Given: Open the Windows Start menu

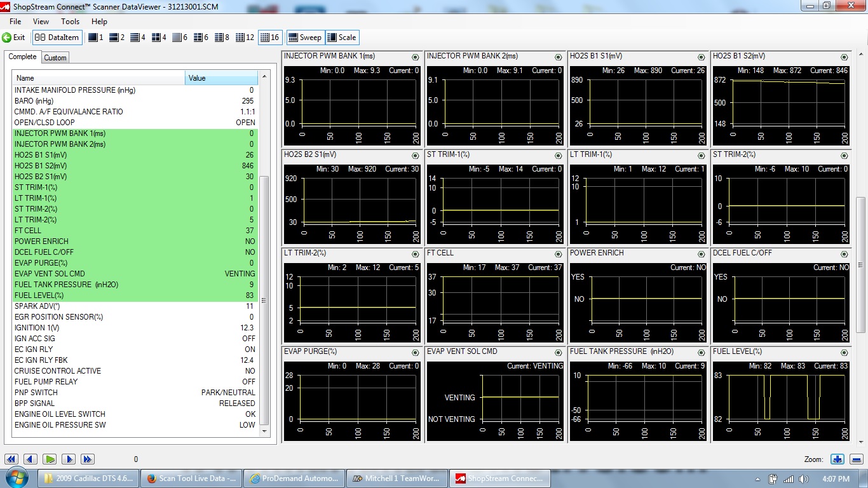Looking at the screenshot, I should [x=15, y=478].
